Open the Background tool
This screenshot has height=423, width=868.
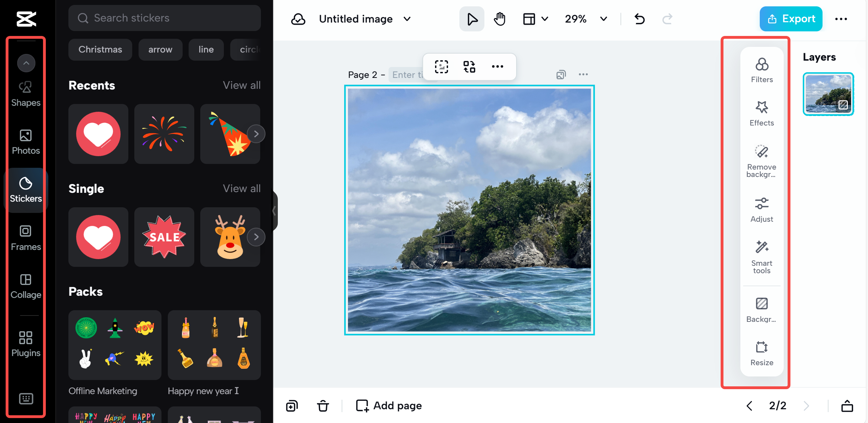(762, 310)
